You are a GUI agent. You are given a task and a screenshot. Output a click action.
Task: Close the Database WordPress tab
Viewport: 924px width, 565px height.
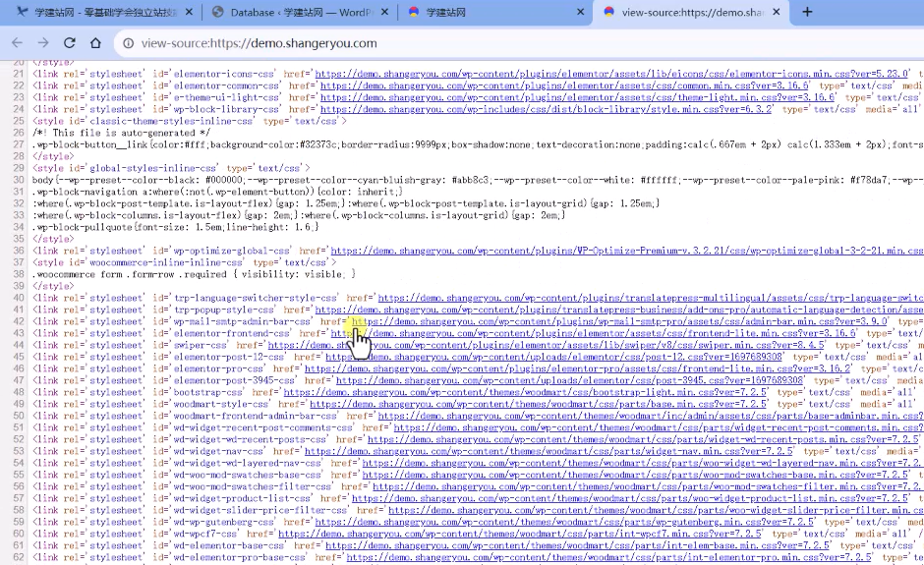pyautogui.click(x=382, y=12)
